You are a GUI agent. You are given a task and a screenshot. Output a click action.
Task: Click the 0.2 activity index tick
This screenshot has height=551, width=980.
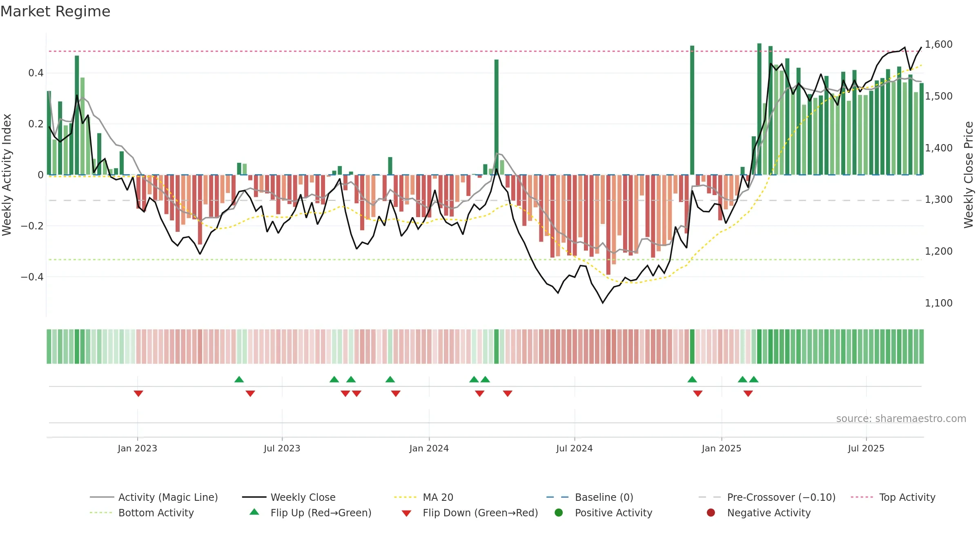click(36, 124)
